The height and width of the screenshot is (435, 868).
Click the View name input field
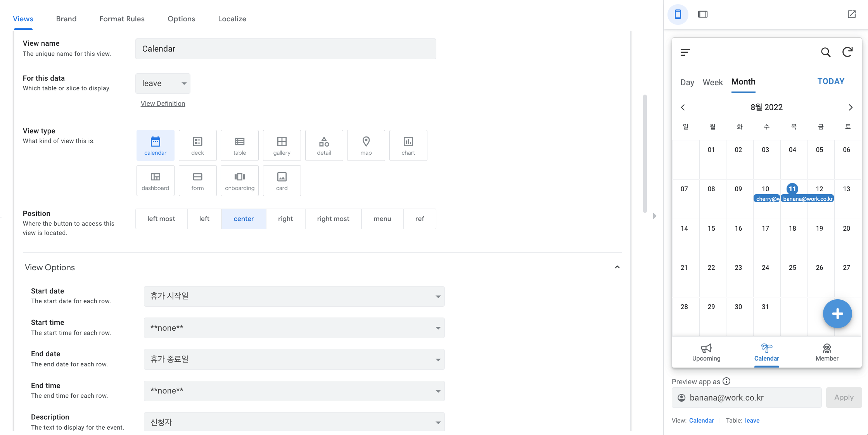coord(285,49)
